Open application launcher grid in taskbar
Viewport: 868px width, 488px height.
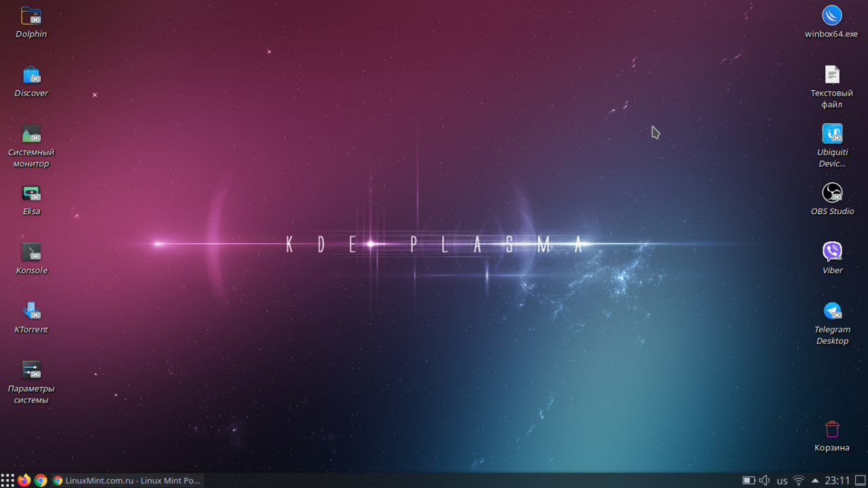7,480
